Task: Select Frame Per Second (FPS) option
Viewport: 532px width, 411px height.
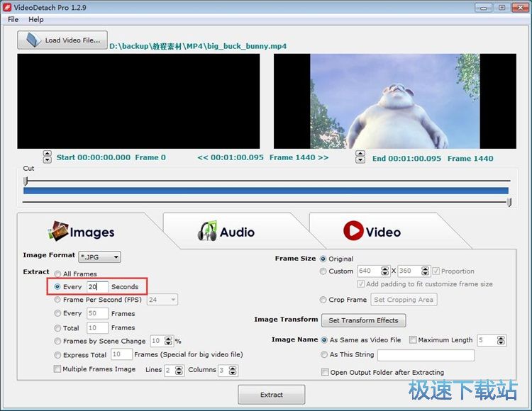Action: (x=57, y=300)
